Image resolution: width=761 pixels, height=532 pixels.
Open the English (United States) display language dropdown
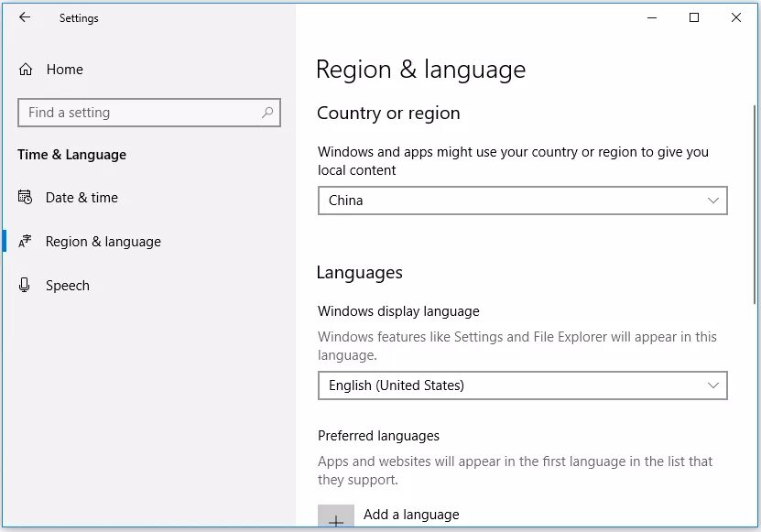coord(523,385)
